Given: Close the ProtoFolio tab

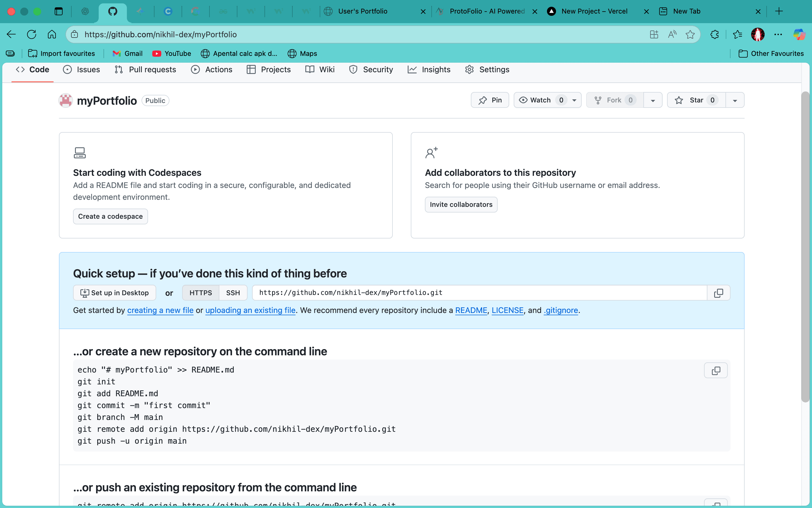Looking at the screenshot, I should [535, 11].
